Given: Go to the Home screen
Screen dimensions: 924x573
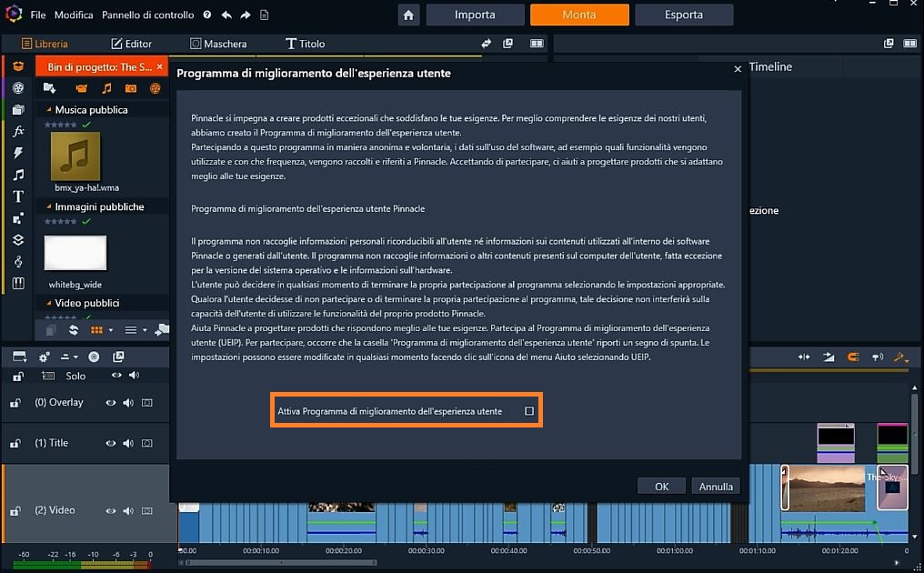Looking at the screenshot, I should (408, 15).
